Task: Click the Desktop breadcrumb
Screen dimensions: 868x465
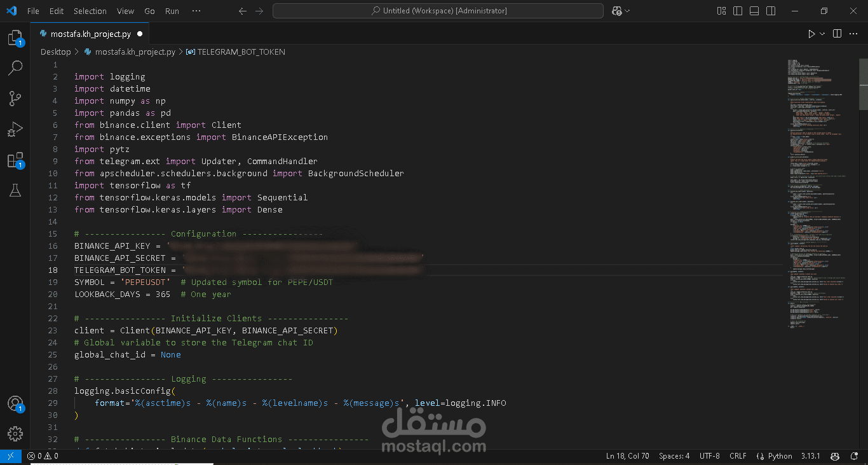Action: [55, 52]
